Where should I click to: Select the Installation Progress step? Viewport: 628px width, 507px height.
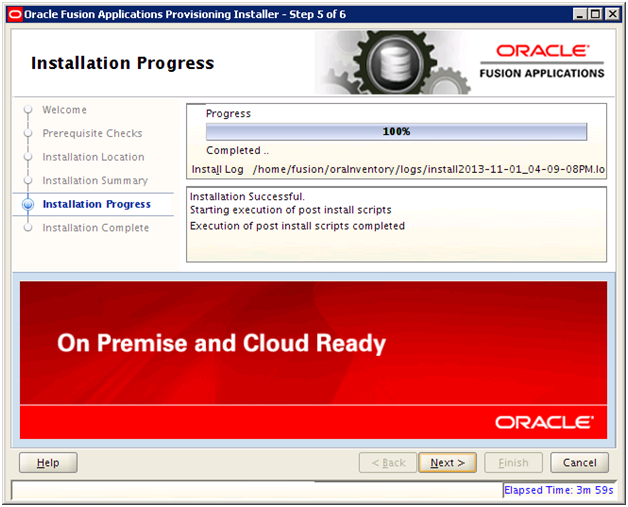(97, 204)
